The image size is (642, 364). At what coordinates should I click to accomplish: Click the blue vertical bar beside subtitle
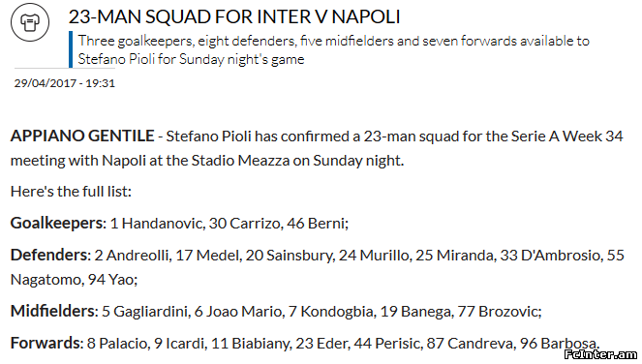pyautogui.click(x=71, y=49)
